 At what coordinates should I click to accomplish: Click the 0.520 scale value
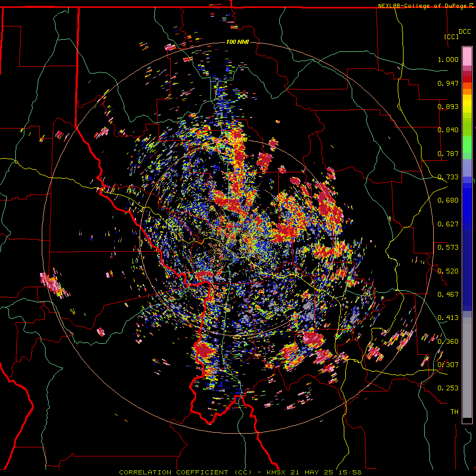tap(448, 271)
